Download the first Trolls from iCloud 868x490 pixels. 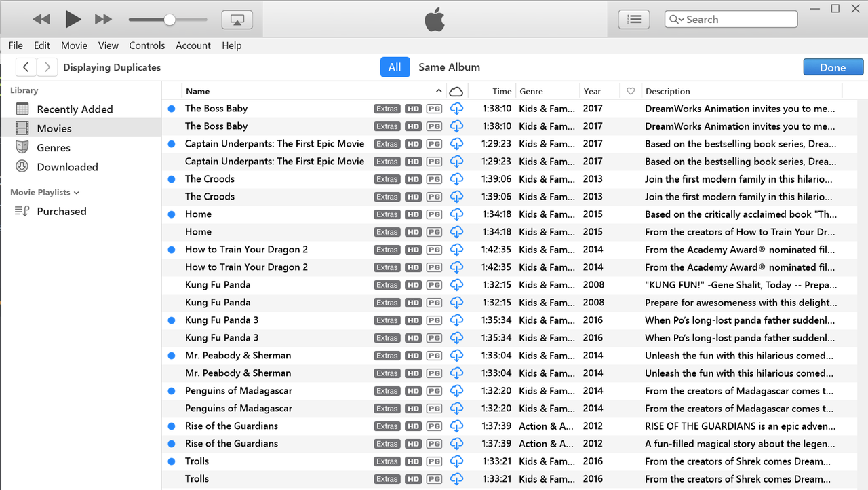pos(456,461)
